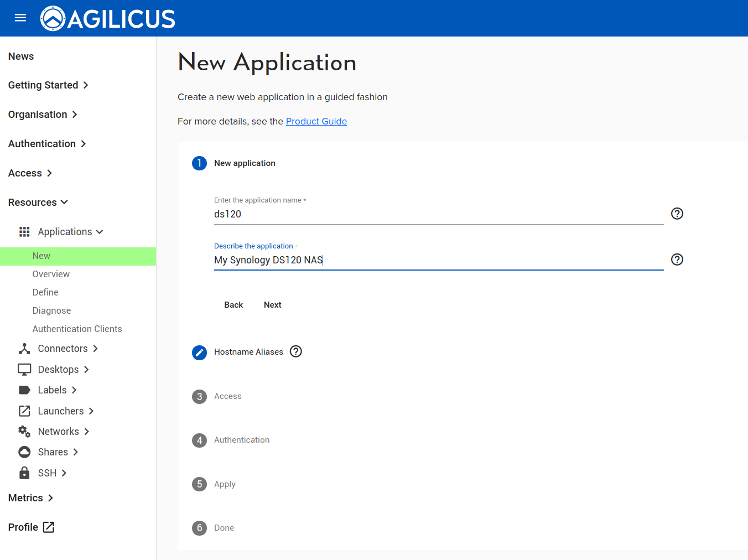Select Overview under Applications
748x560 pixels.
tap(51, 274)
